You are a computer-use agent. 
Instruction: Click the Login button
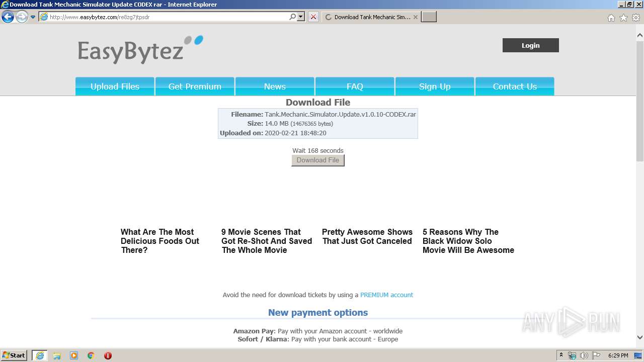(530, 45)
